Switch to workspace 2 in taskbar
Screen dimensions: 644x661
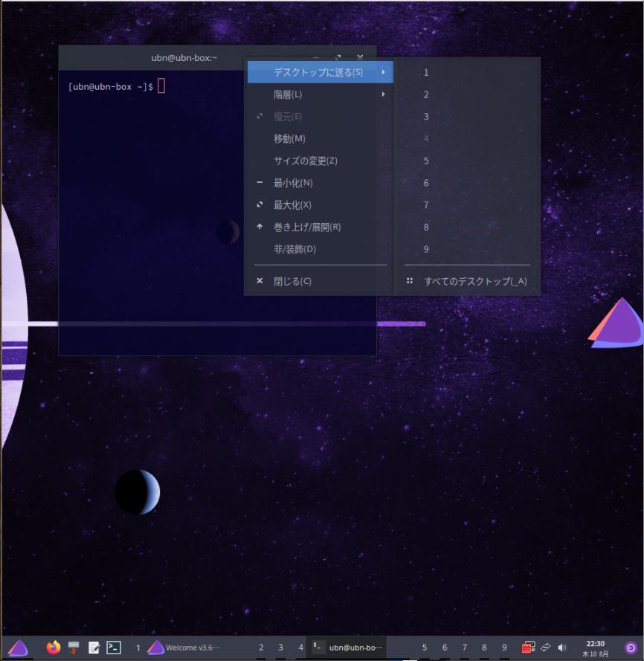click(261, 648)
